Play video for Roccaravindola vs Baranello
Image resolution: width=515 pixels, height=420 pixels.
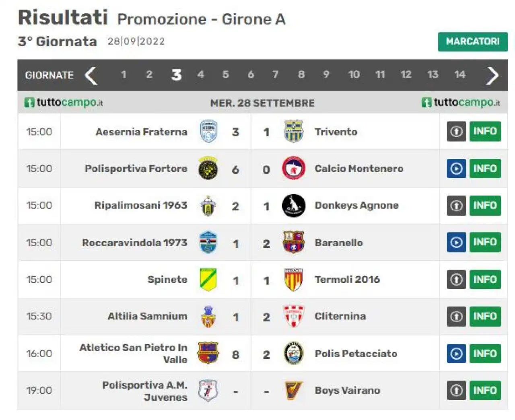coord(456,242)
